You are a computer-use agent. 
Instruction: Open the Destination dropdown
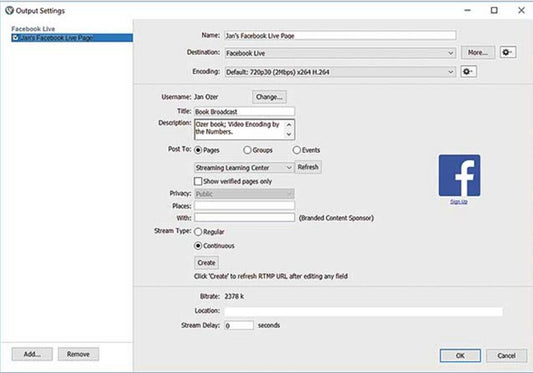(340, 53)
